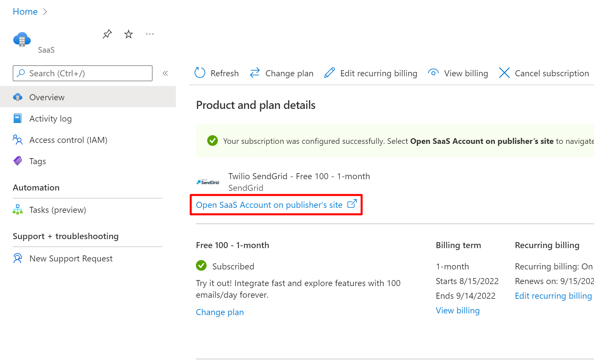Open Tasks (preview) using its flowchart icon
The width and height of the screenshot is (594, 364).
click(17, 209)
